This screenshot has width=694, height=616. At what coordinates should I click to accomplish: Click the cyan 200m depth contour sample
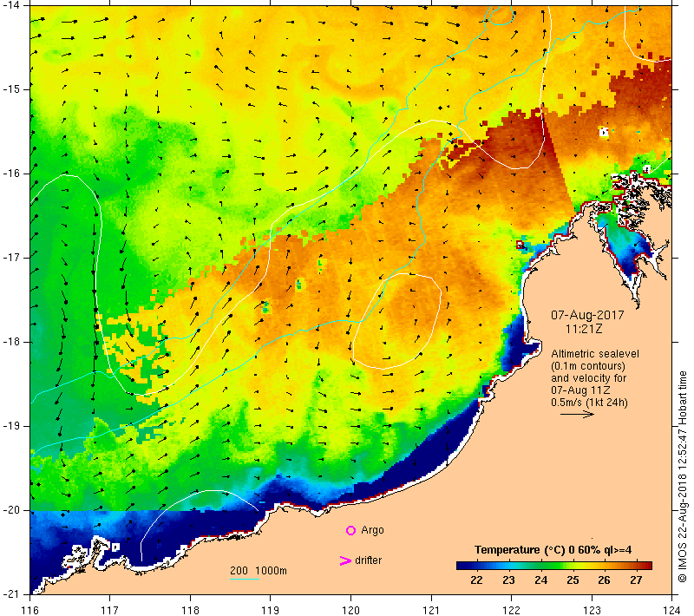pyautogui.click(x=245, y=579)
